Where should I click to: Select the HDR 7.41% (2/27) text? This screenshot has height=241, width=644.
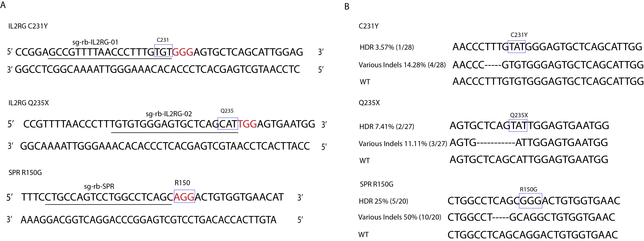pyautogui.click(x=387, y=127)
